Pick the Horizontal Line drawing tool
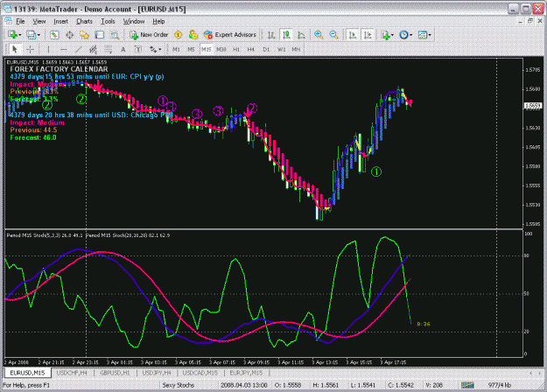 point(63,50)
